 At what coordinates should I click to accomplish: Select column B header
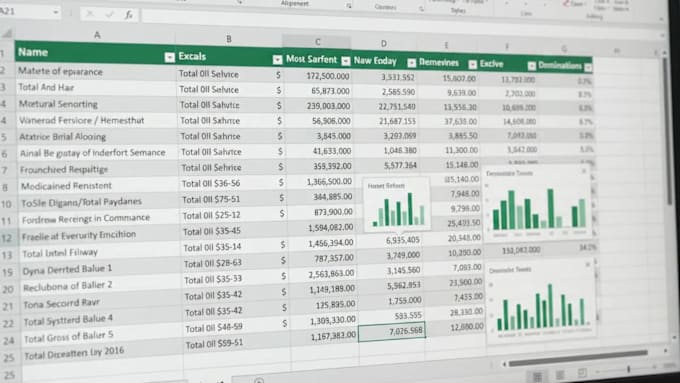(x=229, y=39)
